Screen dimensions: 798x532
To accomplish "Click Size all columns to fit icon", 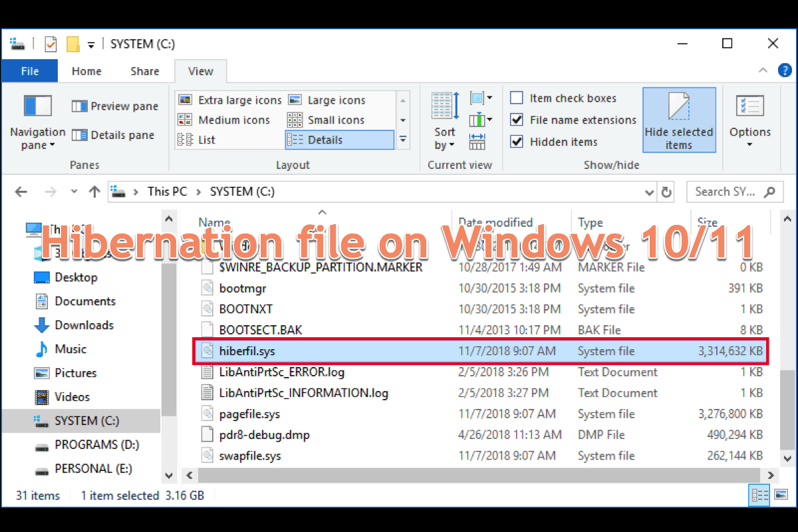I will (477, 141).
